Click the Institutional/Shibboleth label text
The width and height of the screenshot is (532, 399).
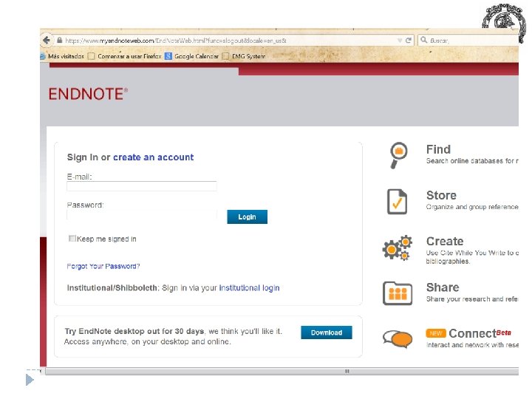click(112, 287)
